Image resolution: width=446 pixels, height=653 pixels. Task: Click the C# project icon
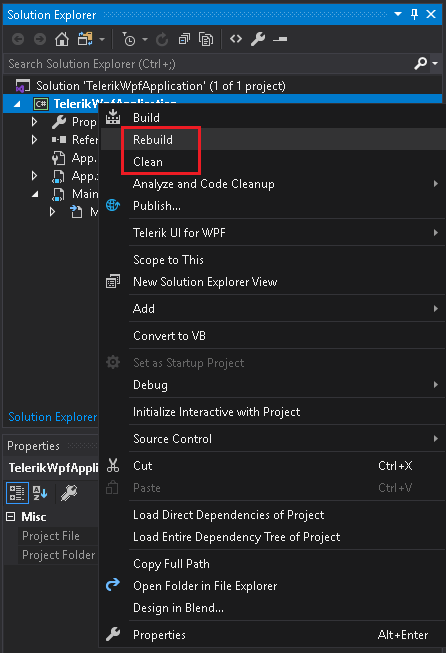[41, 104]
